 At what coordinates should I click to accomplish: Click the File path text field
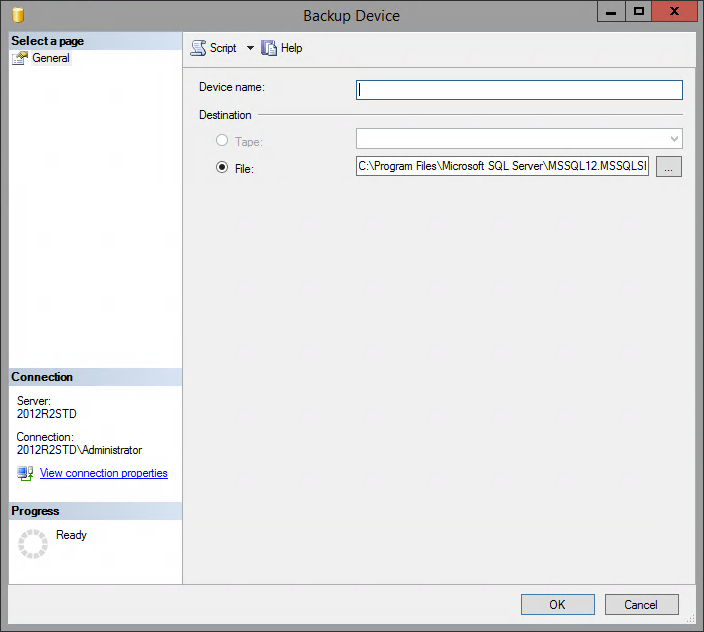[x=502, y=167]
